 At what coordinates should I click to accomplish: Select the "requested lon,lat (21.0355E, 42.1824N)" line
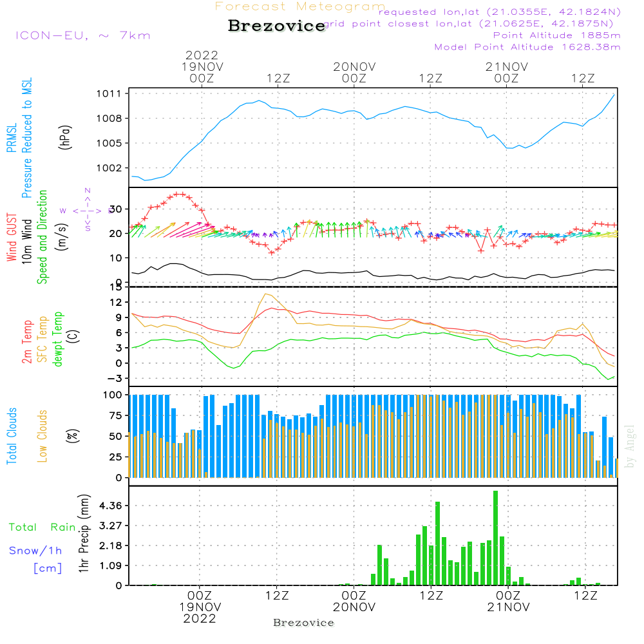500,12
